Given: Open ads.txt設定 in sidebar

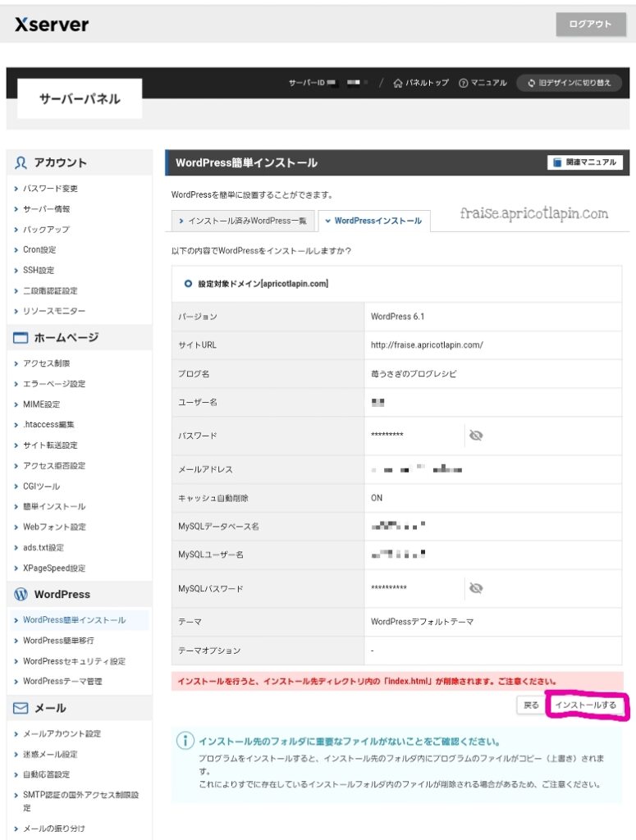Looking at the screenshot, I should point(43,547).
